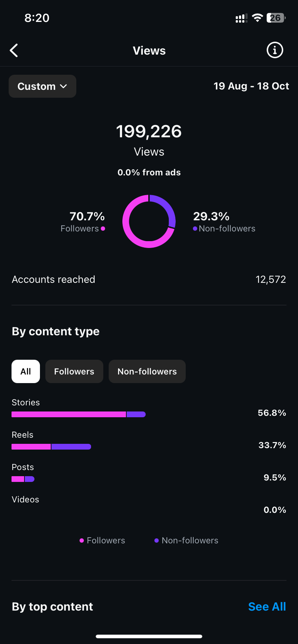
Task: Open the Accounts reached row
Action: (x=149, y=280)
